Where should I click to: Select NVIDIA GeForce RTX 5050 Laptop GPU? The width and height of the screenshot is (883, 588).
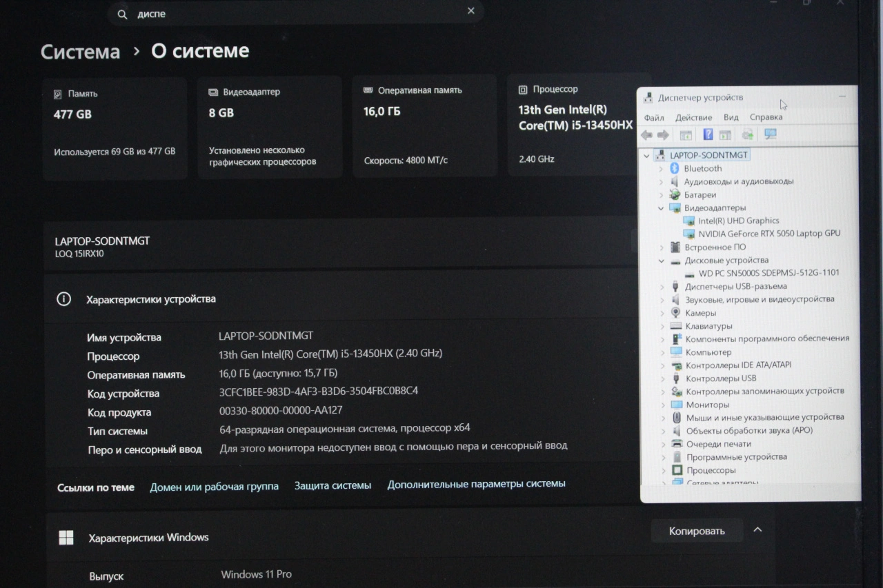tap(769, 234)
